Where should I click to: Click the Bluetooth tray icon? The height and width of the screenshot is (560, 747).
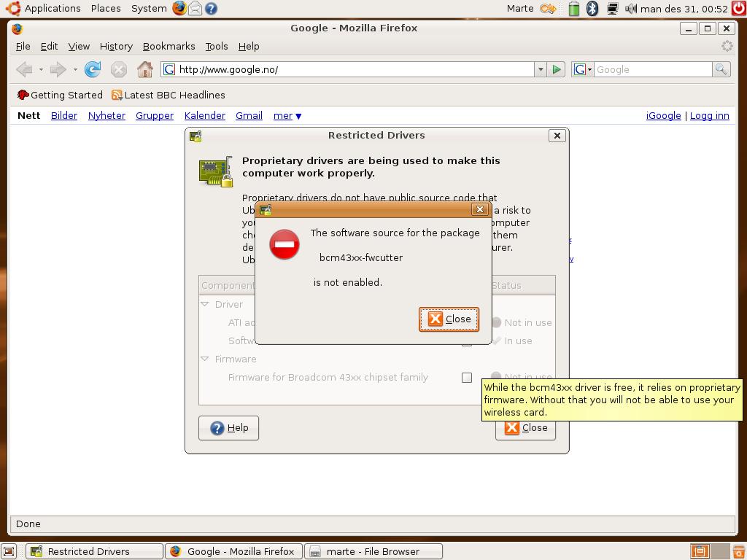[592, 9]
